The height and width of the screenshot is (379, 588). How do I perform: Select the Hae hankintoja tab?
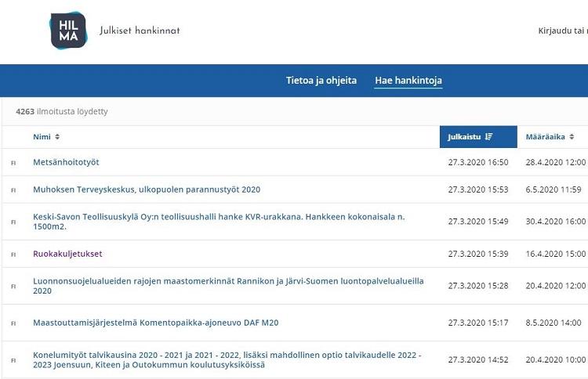click(408, 81)
